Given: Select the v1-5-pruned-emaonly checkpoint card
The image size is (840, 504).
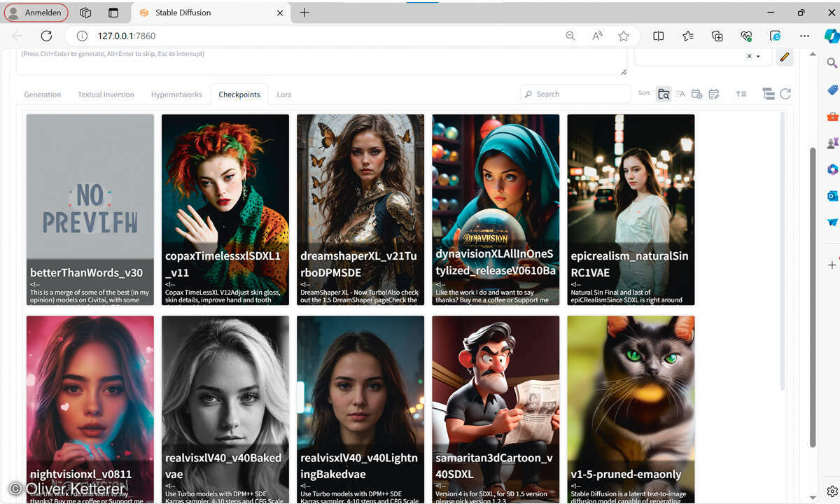Looking at the screenshot, I should click(x=631, y=409).
